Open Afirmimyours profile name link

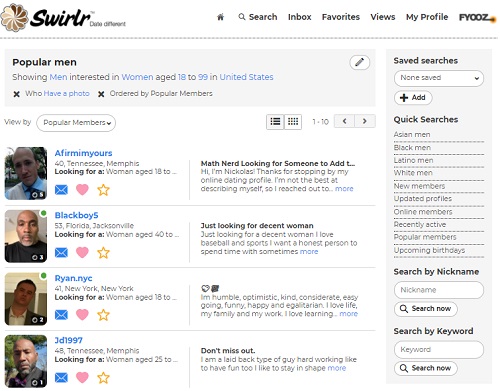coord(83,153)
